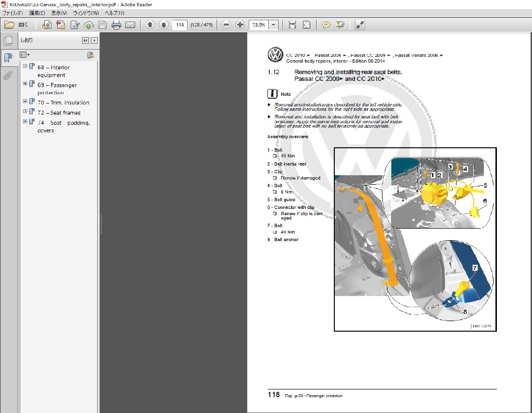Viewport: 532px width, 413px height.
Task: Click list item '2 - Belt inertia reel'
Action: [x=287, y=164]
